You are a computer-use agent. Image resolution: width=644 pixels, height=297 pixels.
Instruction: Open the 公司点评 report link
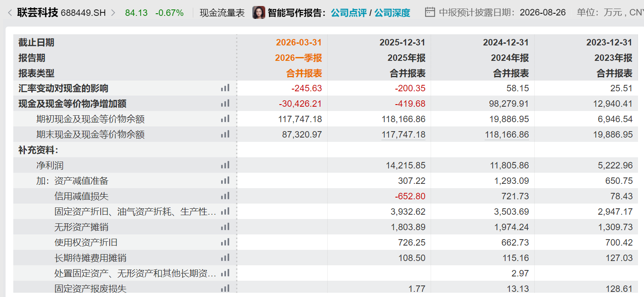(x=349, y=13)
